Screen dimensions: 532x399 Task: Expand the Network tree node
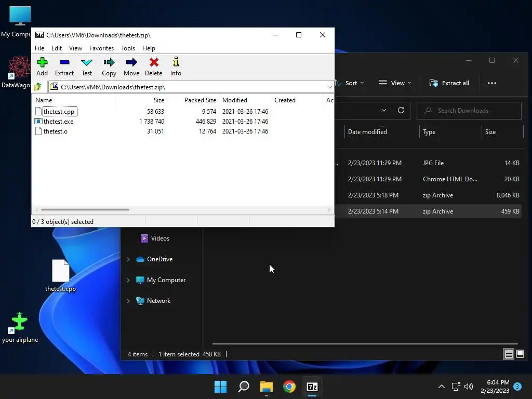(128, 301)
